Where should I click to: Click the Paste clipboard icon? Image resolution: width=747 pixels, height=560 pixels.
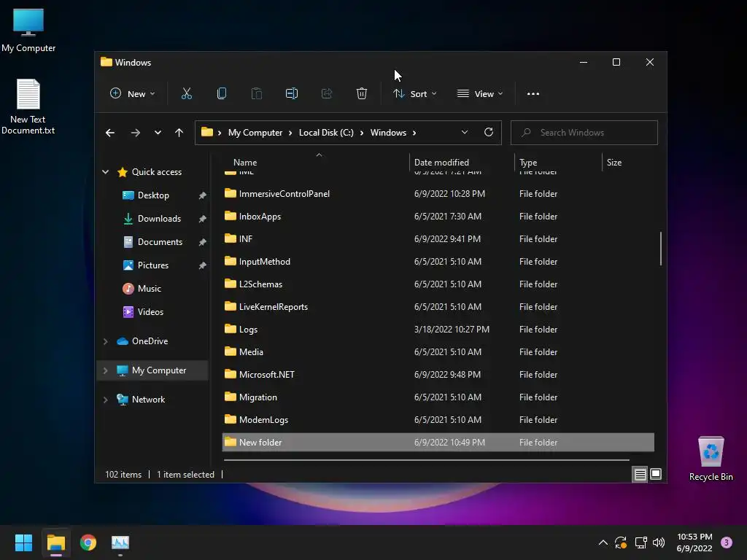pyautogui.click(x=256, y=94)
